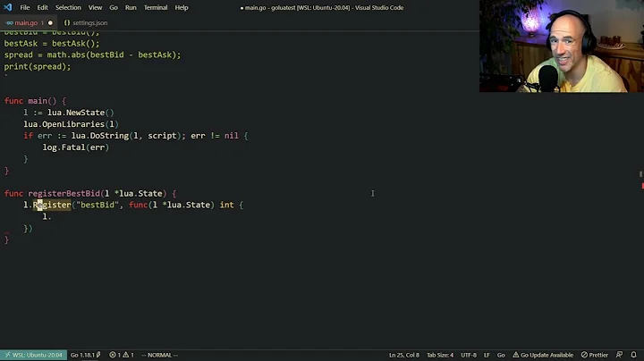Click the unsaved dot on main.go tab
644x361 pixels.
coord(50,23)
